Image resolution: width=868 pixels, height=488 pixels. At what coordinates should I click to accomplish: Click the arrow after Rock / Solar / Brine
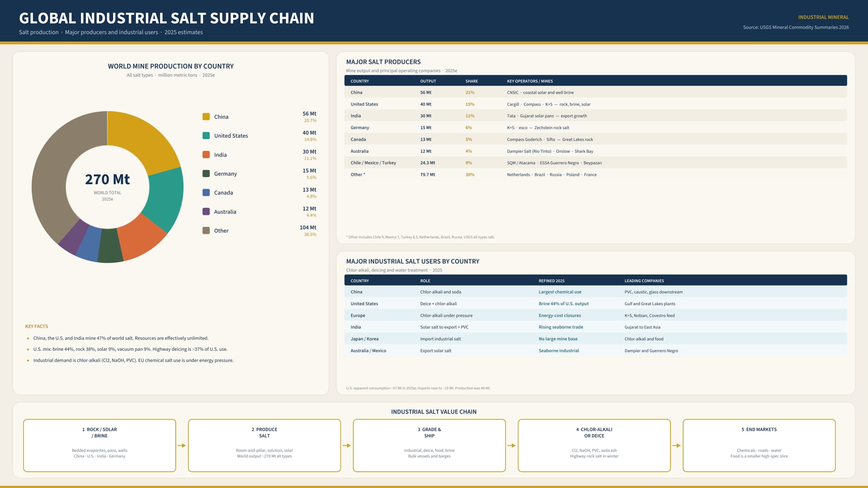point(182,445)
